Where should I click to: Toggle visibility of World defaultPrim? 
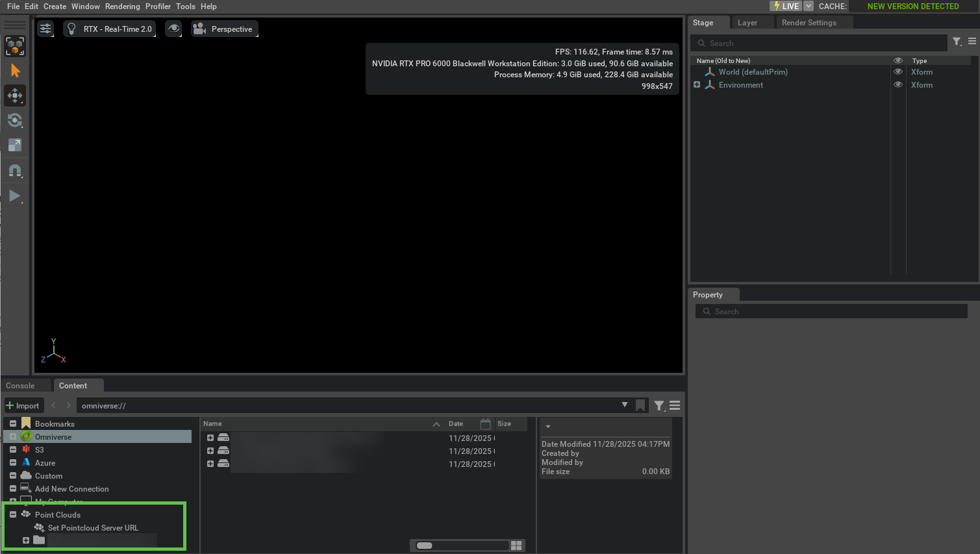[898, 71]
